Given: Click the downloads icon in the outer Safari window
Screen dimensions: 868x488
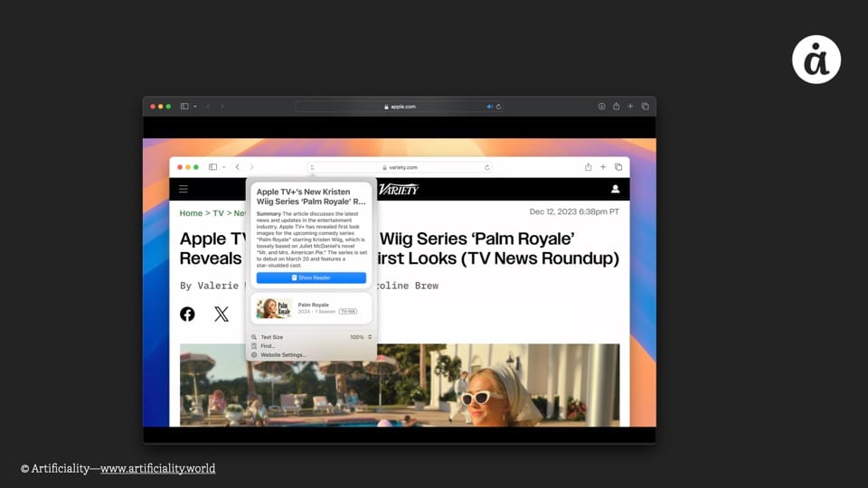Looking at the screenshot, I should point(601,107).
